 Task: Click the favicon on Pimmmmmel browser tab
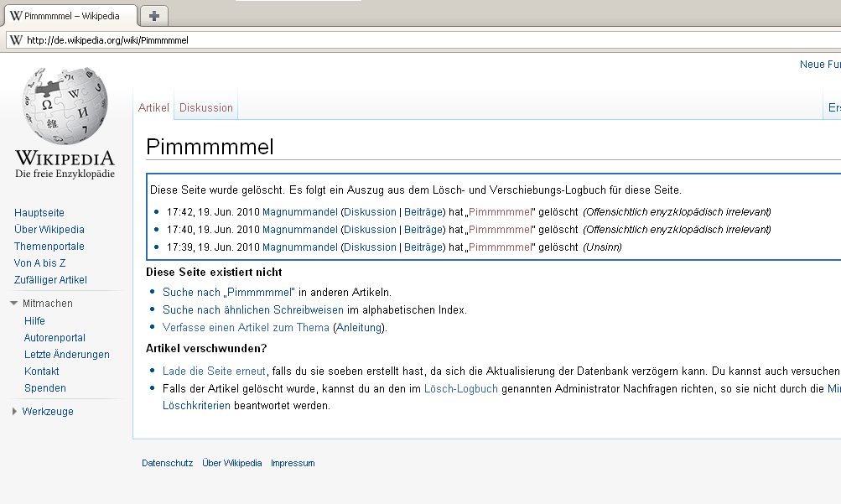(x=16, y=16)
